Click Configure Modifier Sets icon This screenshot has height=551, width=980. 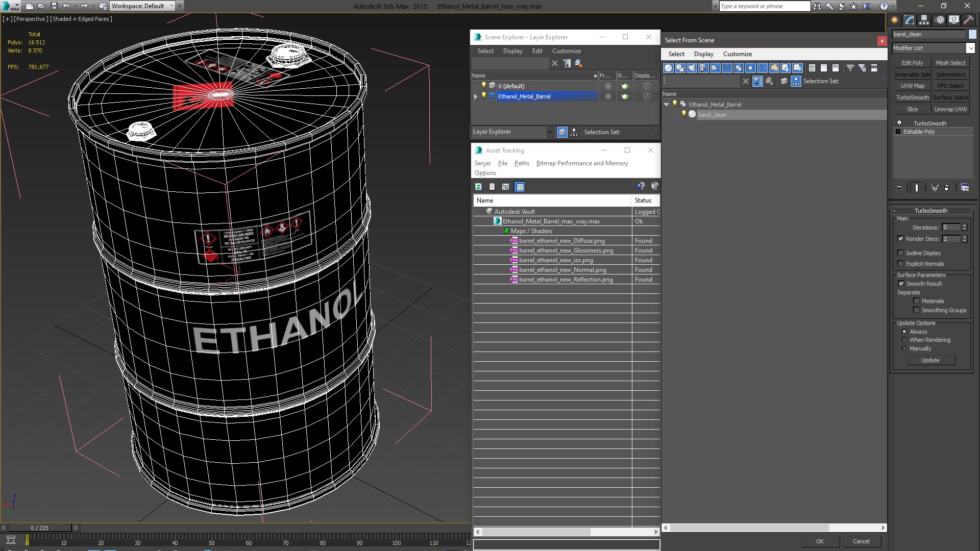click(x=965, y=188)
